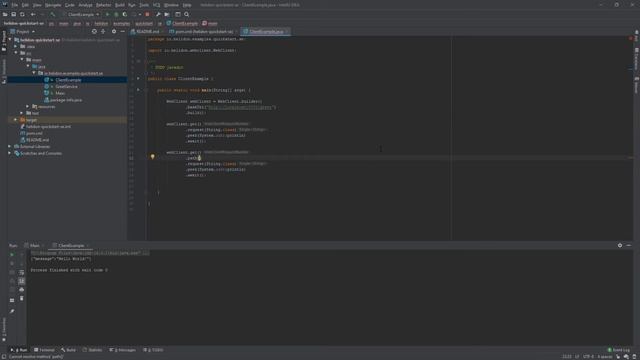Open the Navigate menu
The width and height of the screenshot is (640, 360).
(53, 5)
